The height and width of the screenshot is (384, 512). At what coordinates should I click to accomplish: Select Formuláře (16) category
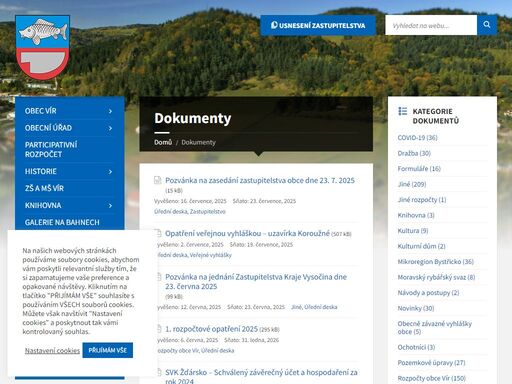[x=419, y=169]
